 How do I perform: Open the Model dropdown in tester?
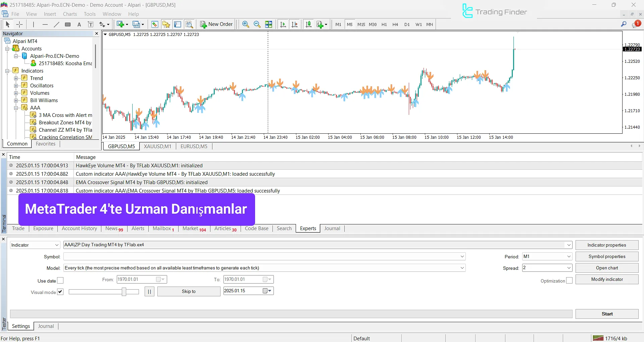264,268
